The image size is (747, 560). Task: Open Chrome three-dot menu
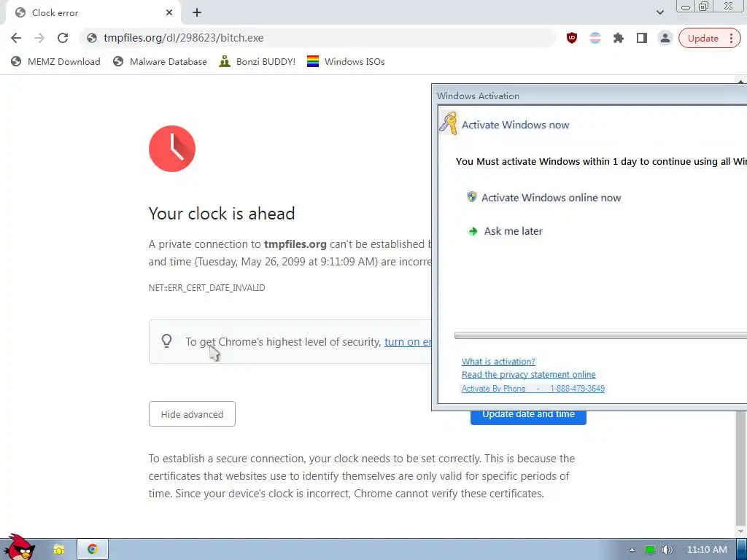point(731,39)
